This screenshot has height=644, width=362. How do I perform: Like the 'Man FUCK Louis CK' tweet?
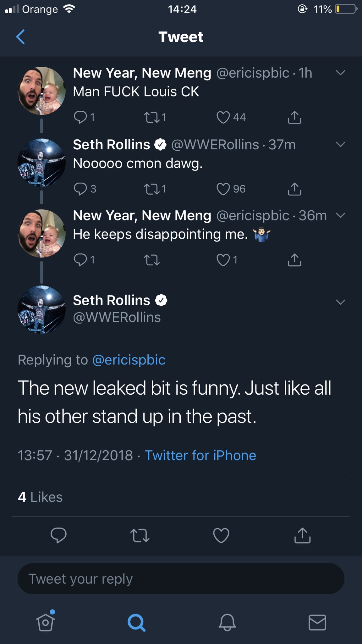coord(223,117)
